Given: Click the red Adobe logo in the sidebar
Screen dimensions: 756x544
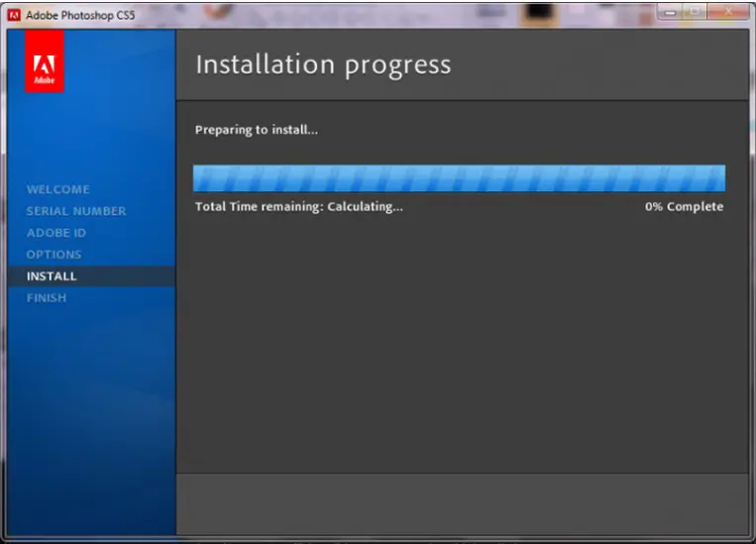Looking at the screenshot, I should [45, 60].
